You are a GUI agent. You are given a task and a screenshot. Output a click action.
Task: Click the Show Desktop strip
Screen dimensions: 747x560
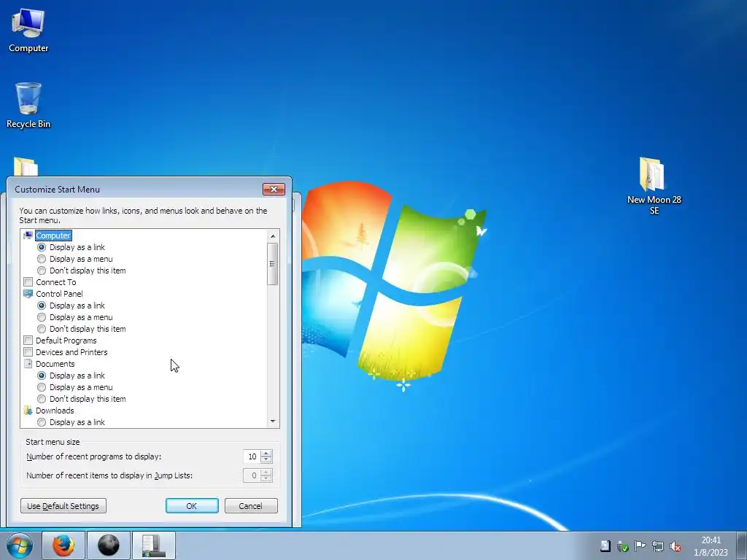point(742,545)
